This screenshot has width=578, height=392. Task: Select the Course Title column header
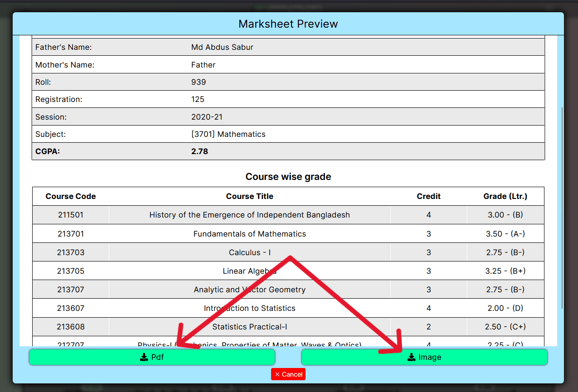(x=249, y=196)
